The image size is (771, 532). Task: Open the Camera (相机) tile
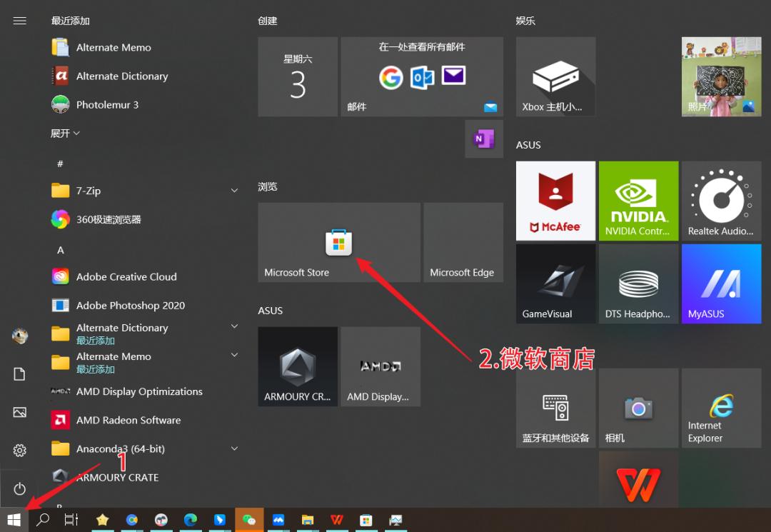pyautogui.click(x=638, y=408)
